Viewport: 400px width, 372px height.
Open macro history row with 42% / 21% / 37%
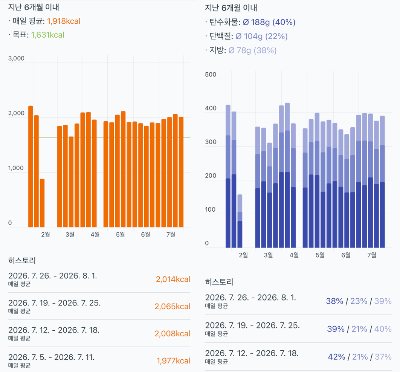tap(298, 357)
